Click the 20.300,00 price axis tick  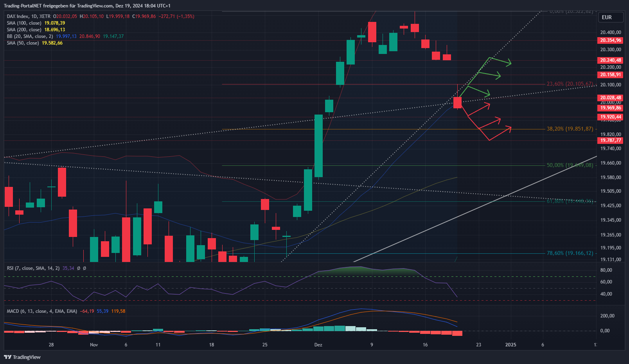(x=611, y=50)
